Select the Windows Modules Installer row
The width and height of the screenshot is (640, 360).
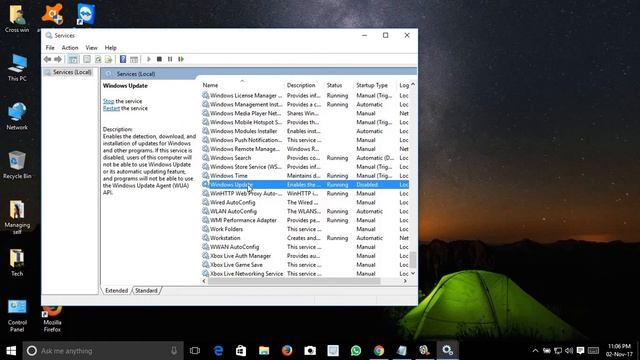tap(305, 131)
